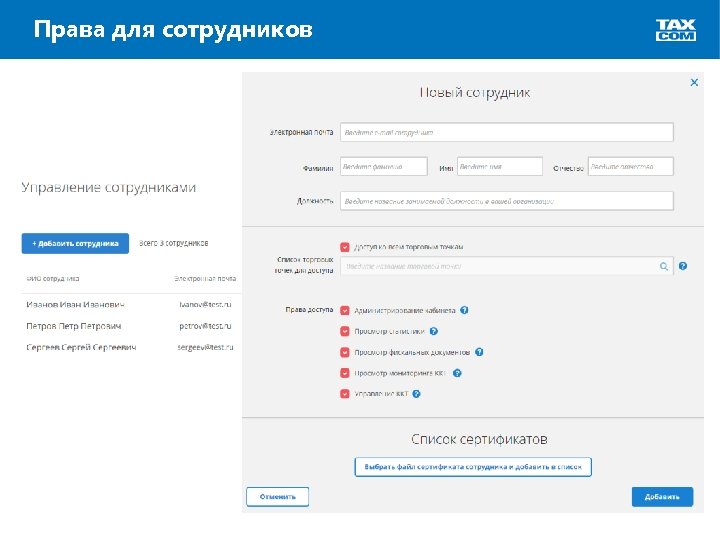Toggle Просмотр мониторинга ККТ checkbox
The image size is (720, 540).
tap(345, 373)
